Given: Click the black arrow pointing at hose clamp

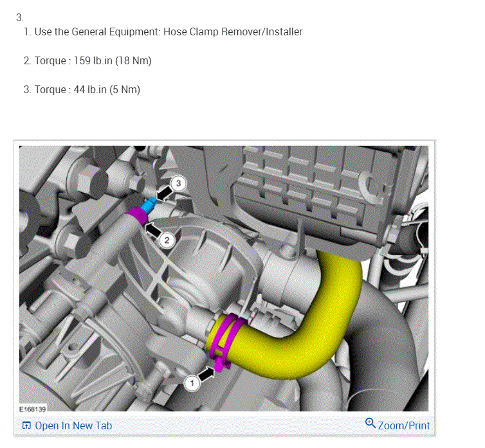Looking at the screenshot, I should (x=206, y=375).
